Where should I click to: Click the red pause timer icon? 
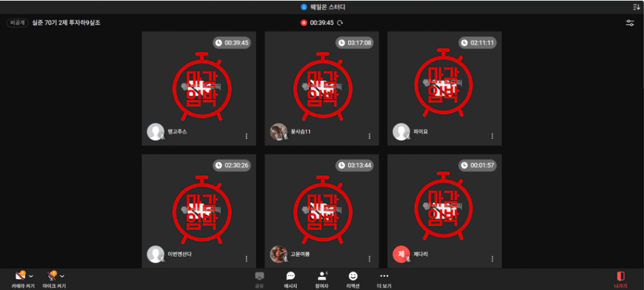coord(304,23)
